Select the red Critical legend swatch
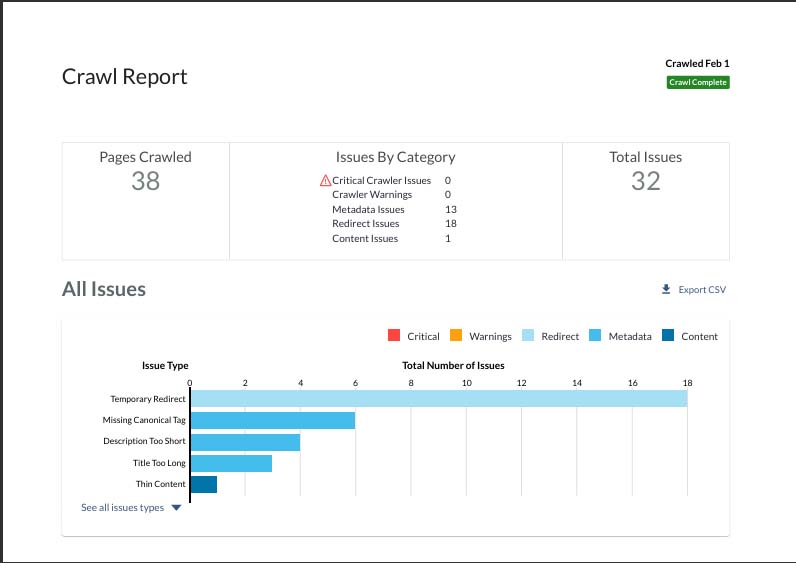 tap(393, 335)
